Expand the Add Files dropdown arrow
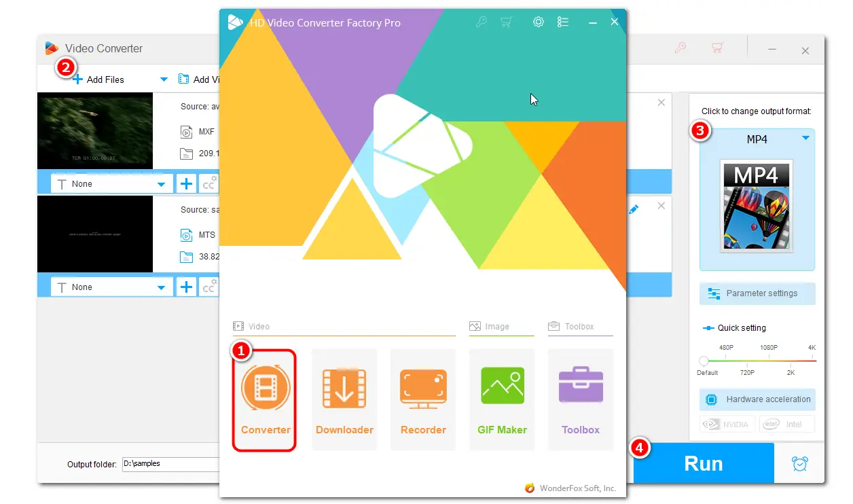 point(164,79)
